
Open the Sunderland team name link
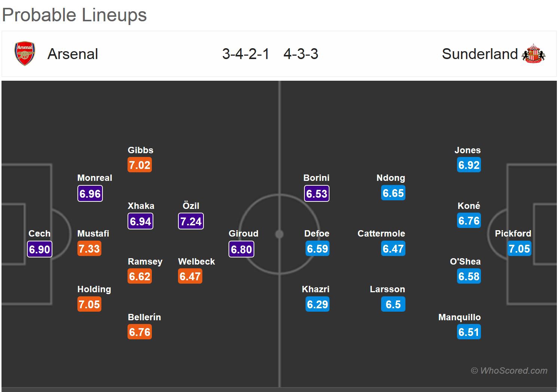click(479, 54)
